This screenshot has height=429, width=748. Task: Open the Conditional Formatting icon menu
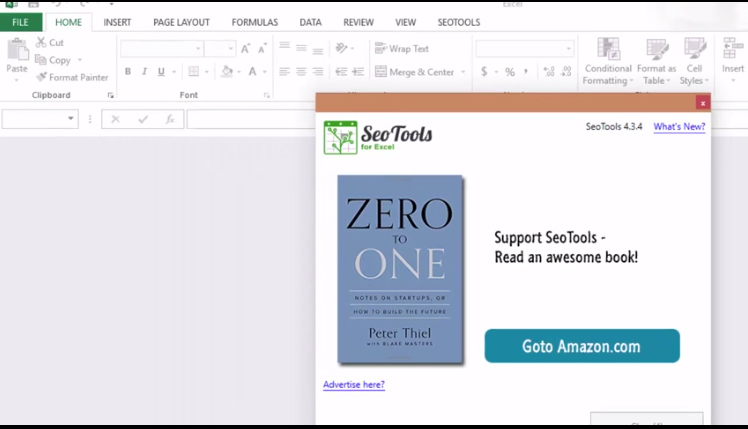607,50
